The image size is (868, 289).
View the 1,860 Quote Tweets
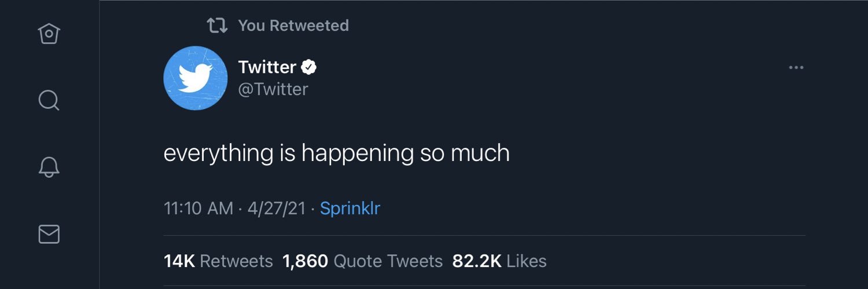tap(362, 261)
